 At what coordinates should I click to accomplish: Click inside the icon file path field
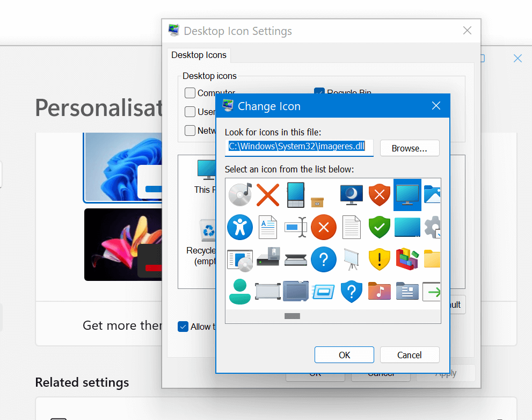pos(298,148)
